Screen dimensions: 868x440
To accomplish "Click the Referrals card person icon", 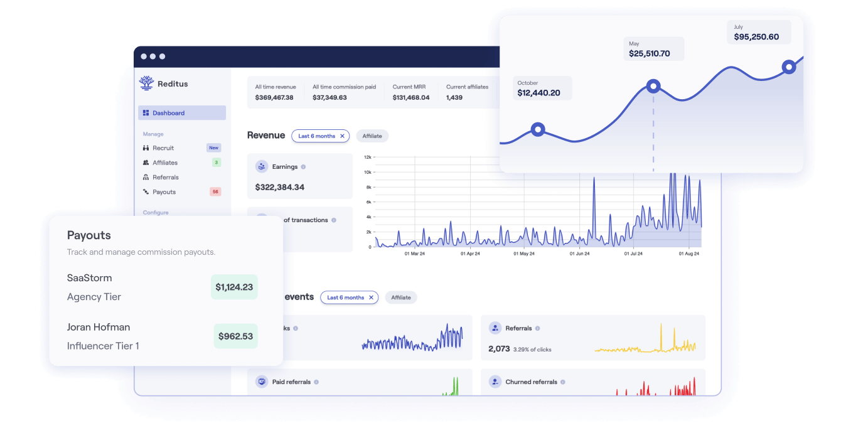I will [x=495, y=328].
